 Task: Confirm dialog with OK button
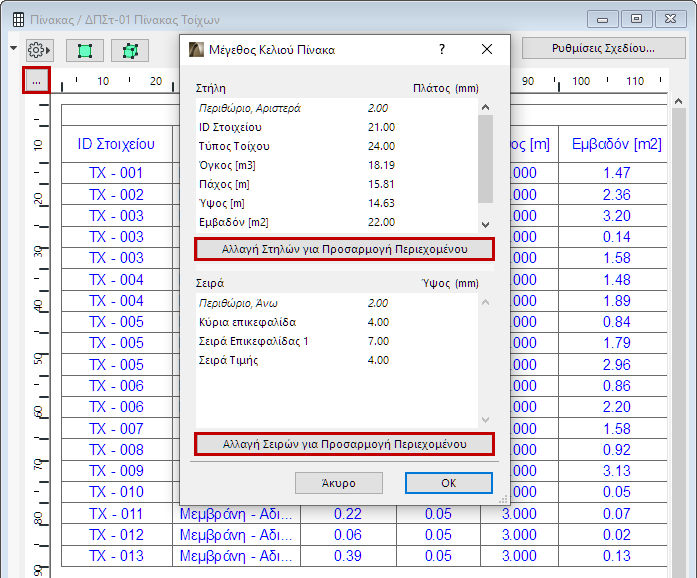(x=448, y=483)
